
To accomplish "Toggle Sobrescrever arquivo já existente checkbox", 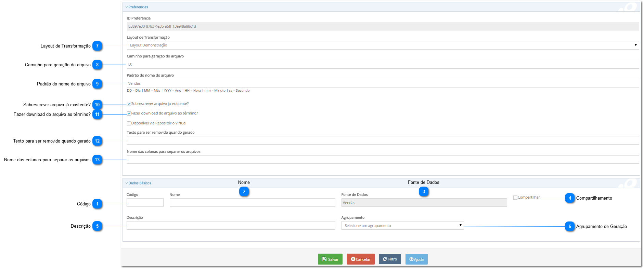I will tap(129, 104).
